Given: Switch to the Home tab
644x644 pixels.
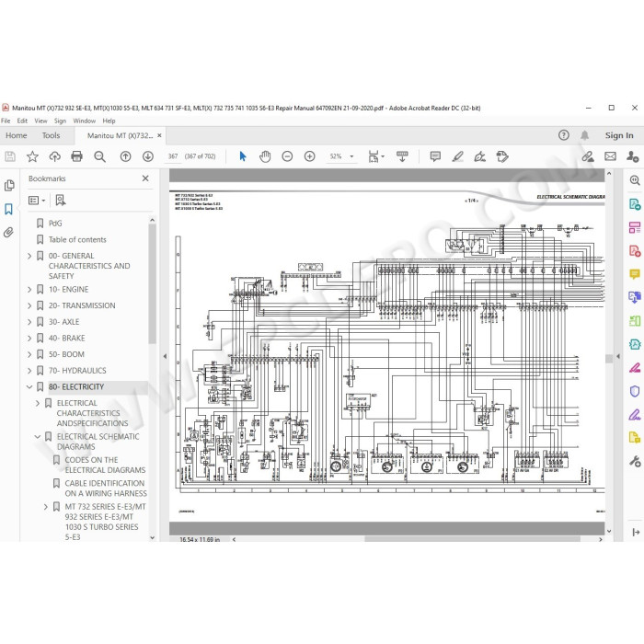Looking at the screenshot, I should 17,135.
